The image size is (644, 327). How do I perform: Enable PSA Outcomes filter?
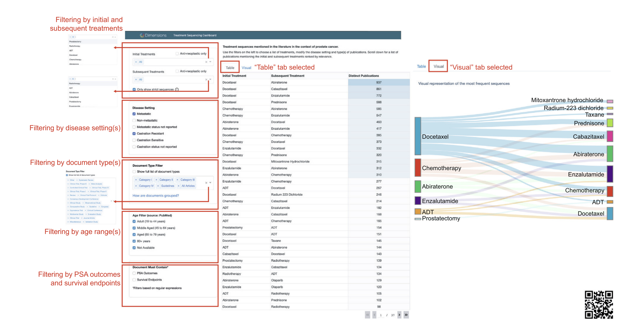(x=134, y=273)
